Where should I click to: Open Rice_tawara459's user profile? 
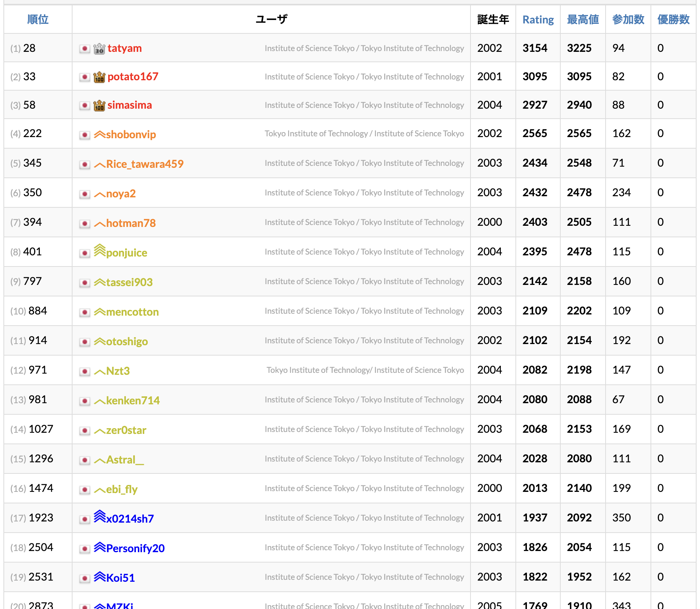(x=145, y=164)
